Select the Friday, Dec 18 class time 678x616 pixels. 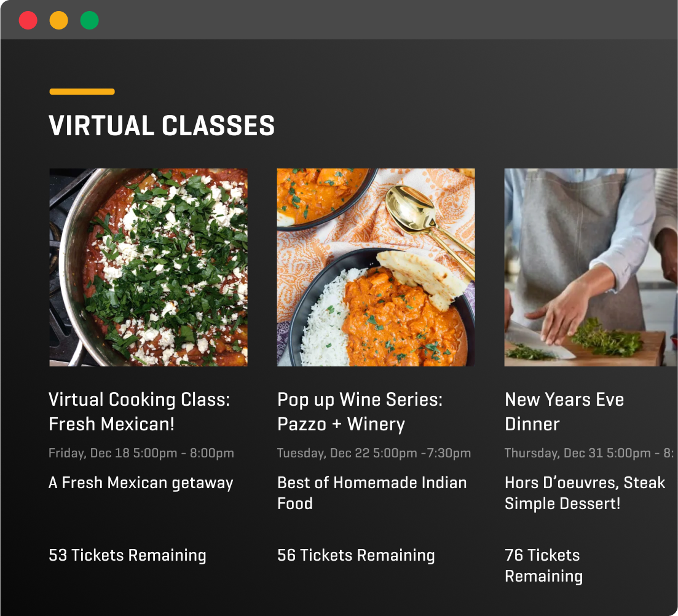pyautogui.click(x=141, y=453)
